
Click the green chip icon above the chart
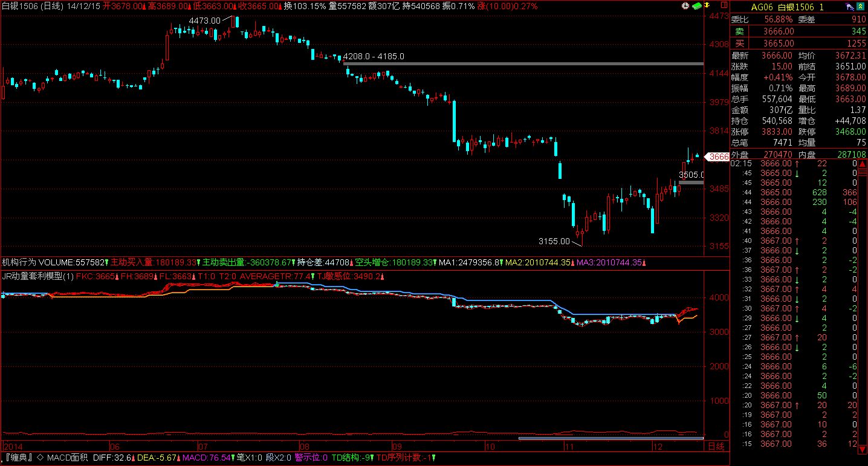(x=696, y=6)
